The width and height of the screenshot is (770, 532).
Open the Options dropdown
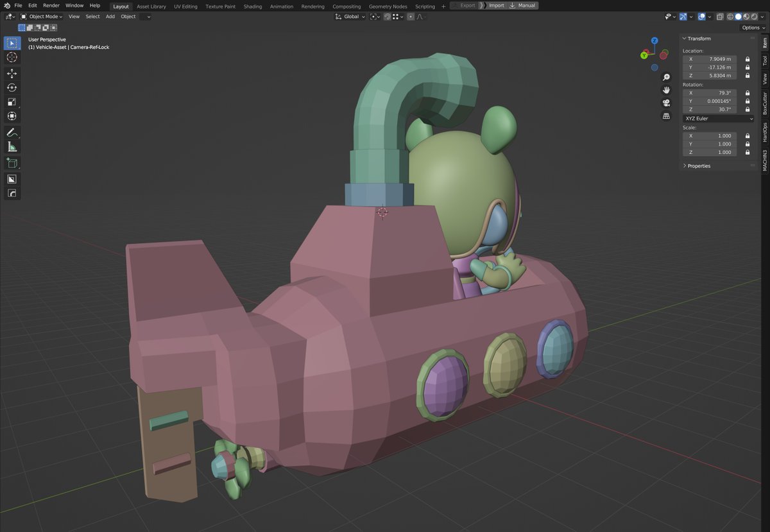point(751,28)
